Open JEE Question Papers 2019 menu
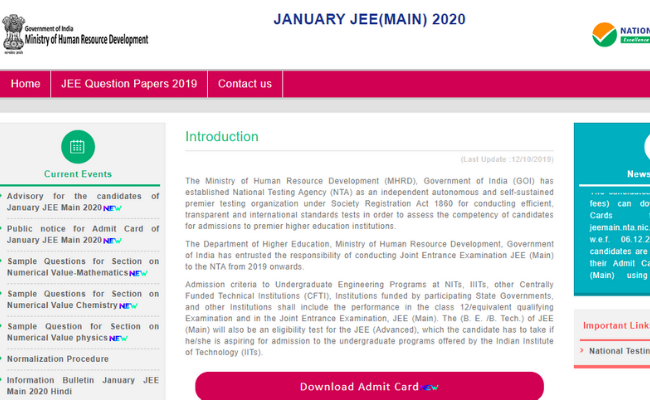 pyautogui.click(x=129, y=84)
